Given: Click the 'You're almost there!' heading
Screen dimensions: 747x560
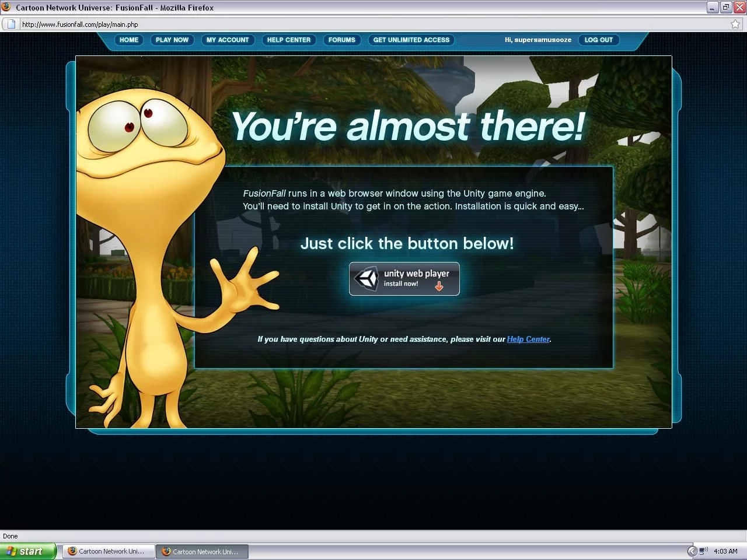Looking at the screenshot, I should pyautogui.click(x=408, y=126).
